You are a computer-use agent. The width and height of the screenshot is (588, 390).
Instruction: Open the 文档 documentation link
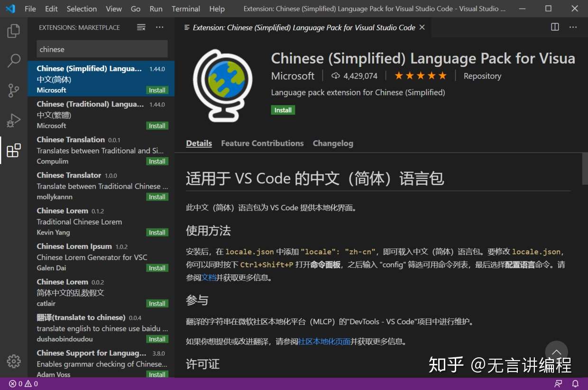(x=209, y=278)
